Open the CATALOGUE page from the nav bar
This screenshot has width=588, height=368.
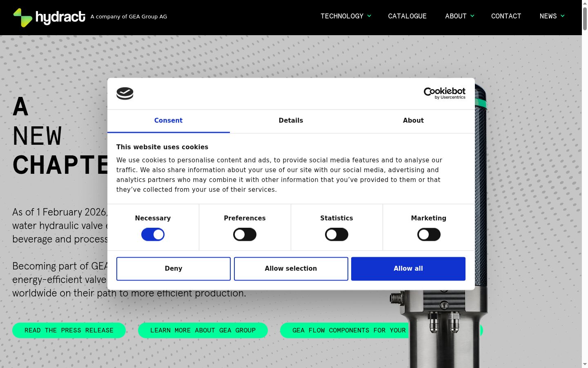tap(407, 16)
